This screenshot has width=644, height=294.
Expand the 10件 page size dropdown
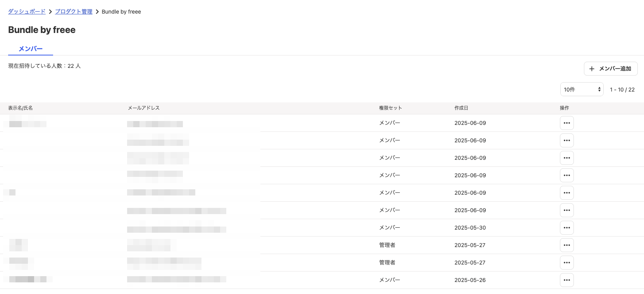click(582, 90)
